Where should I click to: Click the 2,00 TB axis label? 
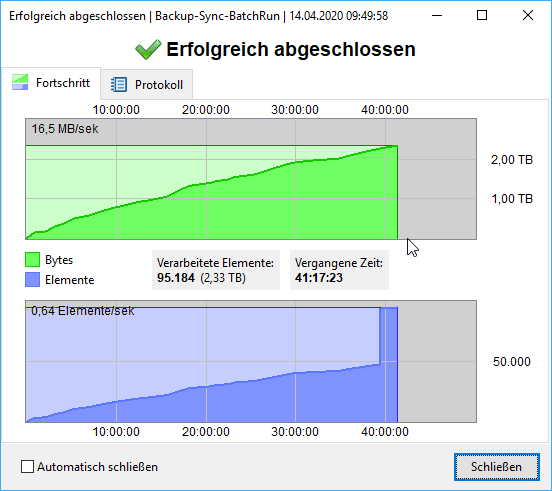512,160
